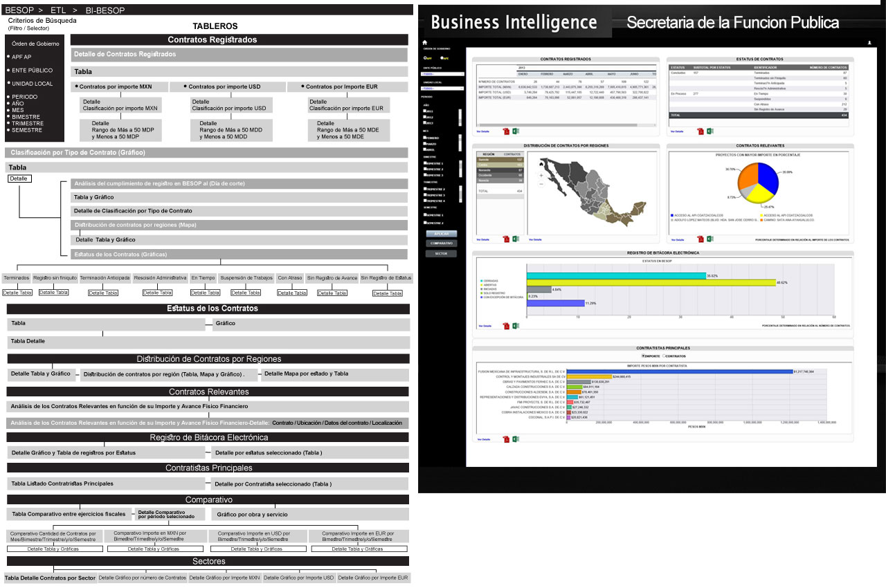Check the Febrero month checkbox
Image resolution: width=886 pixels, height=588 pixels.
click(424, 138)
